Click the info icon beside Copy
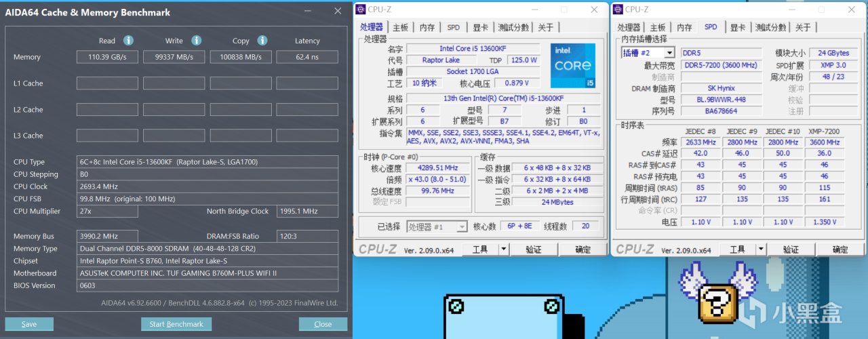Screen dimensions: 868x339 (262, 41)
